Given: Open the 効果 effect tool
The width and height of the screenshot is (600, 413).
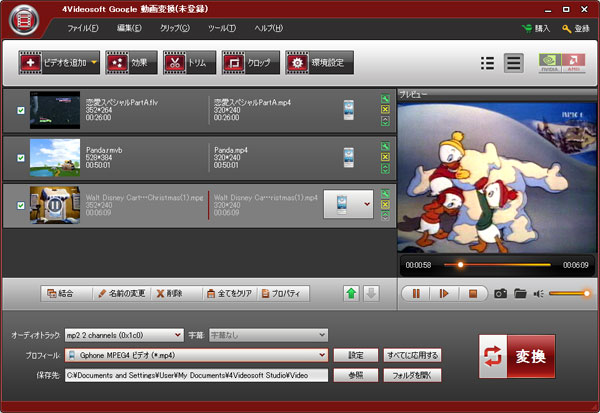Looking at the screenshot, I should (131, 62).
